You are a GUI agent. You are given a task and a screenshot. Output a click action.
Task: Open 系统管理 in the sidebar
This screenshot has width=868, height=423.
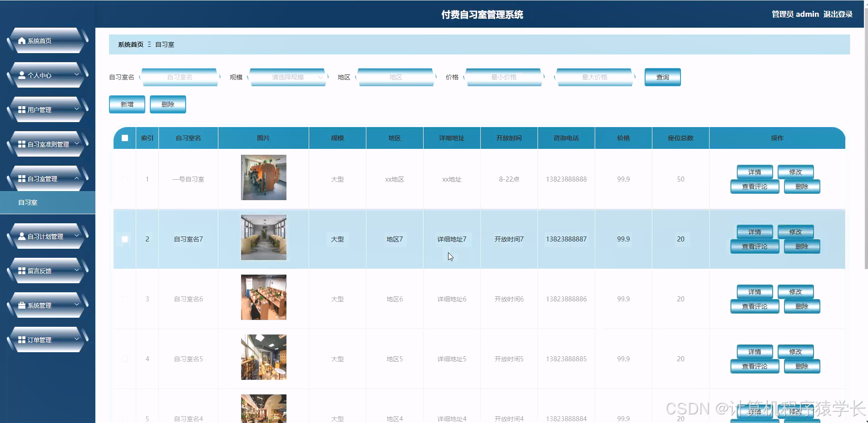pos(47,305)
